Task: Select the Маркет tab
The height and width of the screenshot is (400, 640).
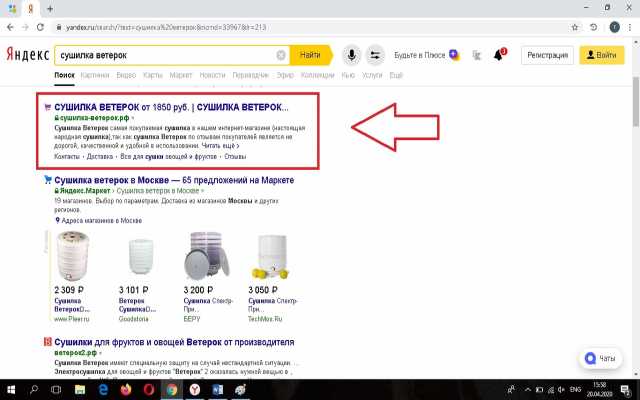Action: pos(181,75)
